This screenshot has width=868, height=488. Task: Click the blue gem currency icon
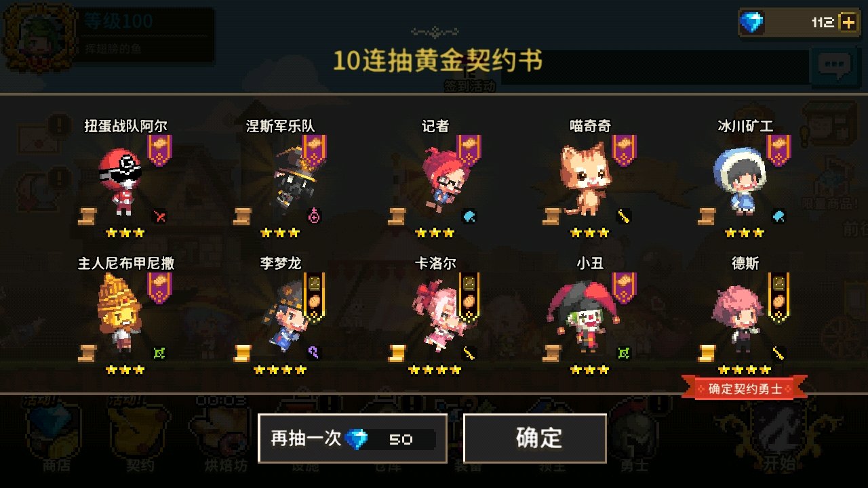751,22
